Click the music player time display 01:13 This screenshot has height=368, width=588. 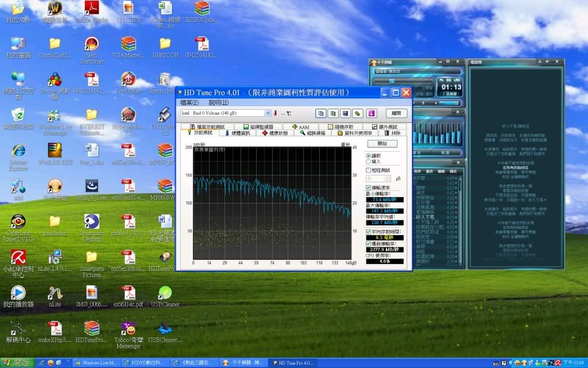451,87
